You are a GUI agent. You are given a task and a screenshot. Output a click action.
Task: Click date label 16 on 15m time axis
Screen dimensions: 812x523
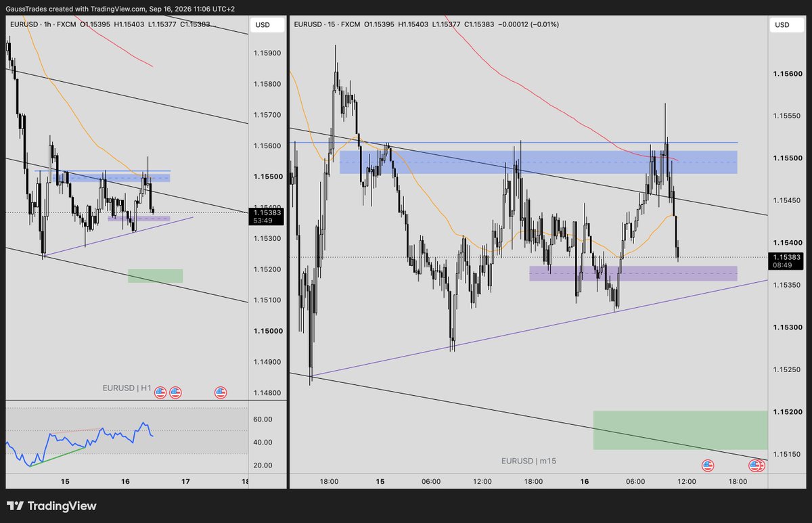tap(585, 482)
